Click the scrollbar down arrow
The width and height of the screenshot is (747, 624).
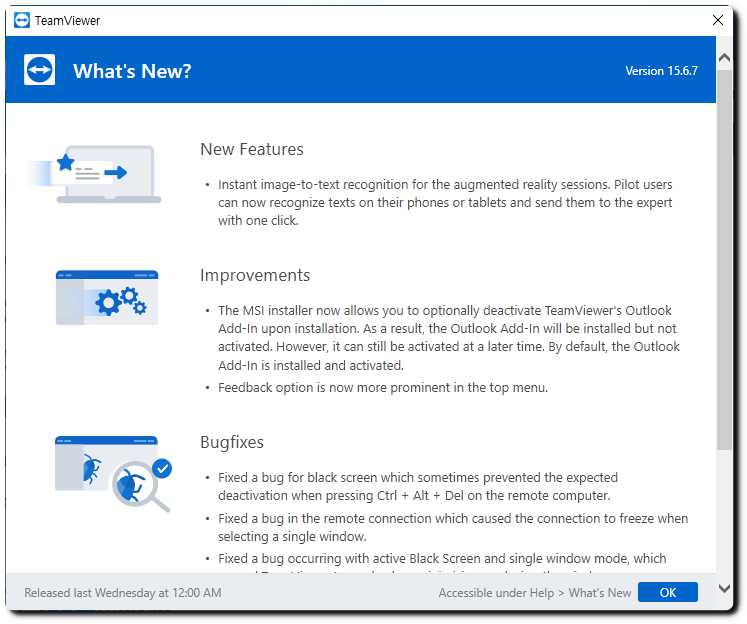click(x=724, y=588)
